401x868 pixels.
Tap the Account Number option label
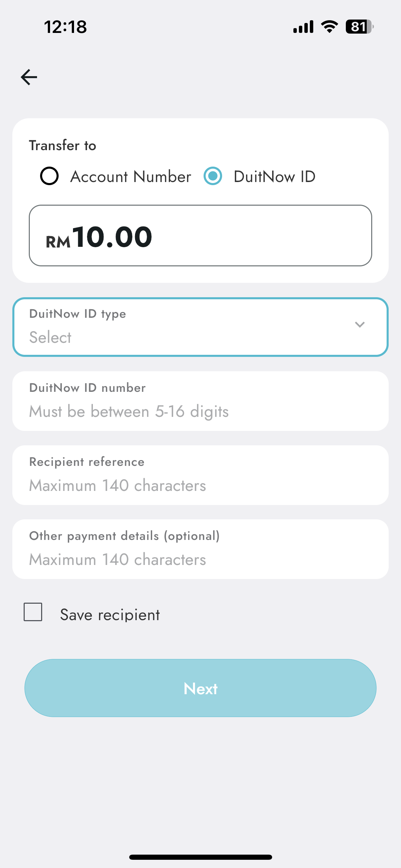[x=131, y=177]
